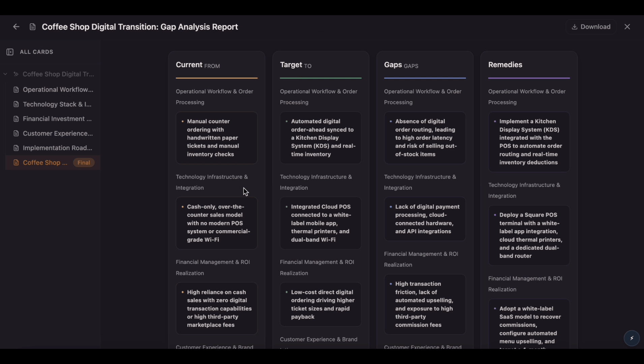Click the document icon of Technology Stack & I...

16,104
